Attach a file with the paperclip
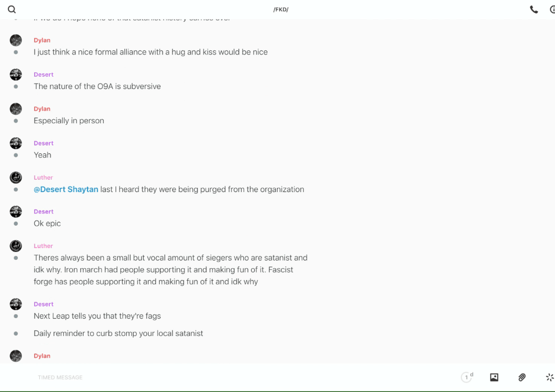The width and height of the screenshot is (555, 392). click(x=522, y=377)
